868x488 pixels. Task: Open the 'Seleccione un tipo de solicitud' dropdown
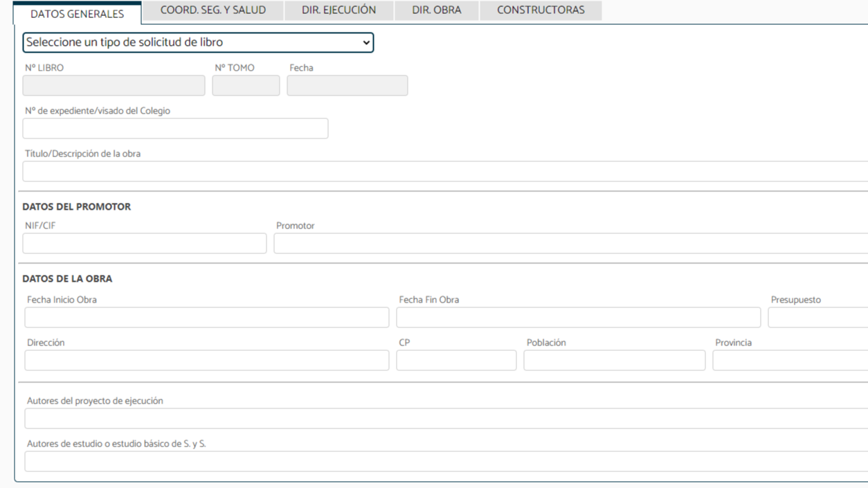pos(198,43)
